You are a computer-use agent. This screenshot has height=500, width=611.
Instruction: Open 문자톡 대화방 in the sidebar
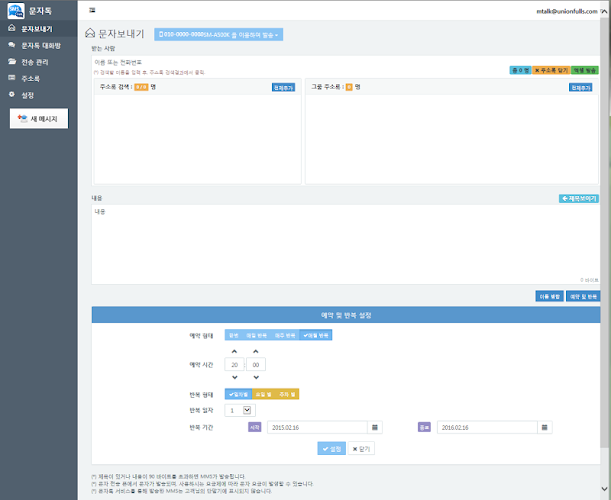[38, 46]
